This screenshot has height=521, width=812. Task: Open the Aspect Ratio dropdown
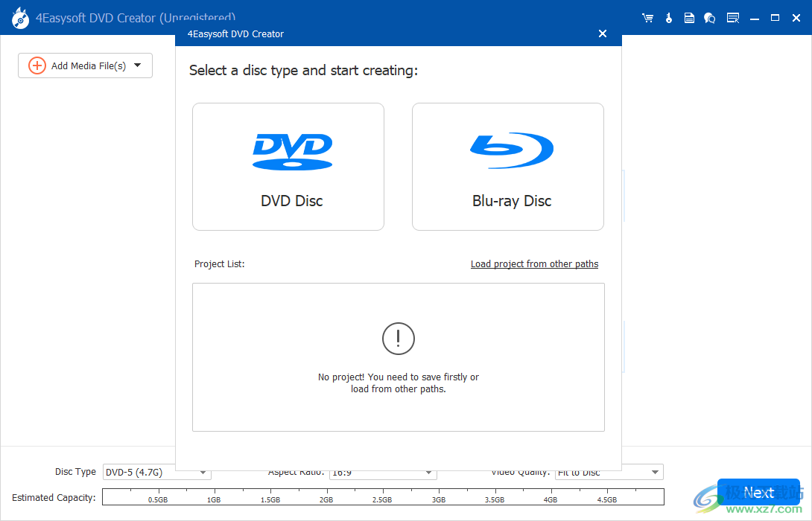click(428, 472)
